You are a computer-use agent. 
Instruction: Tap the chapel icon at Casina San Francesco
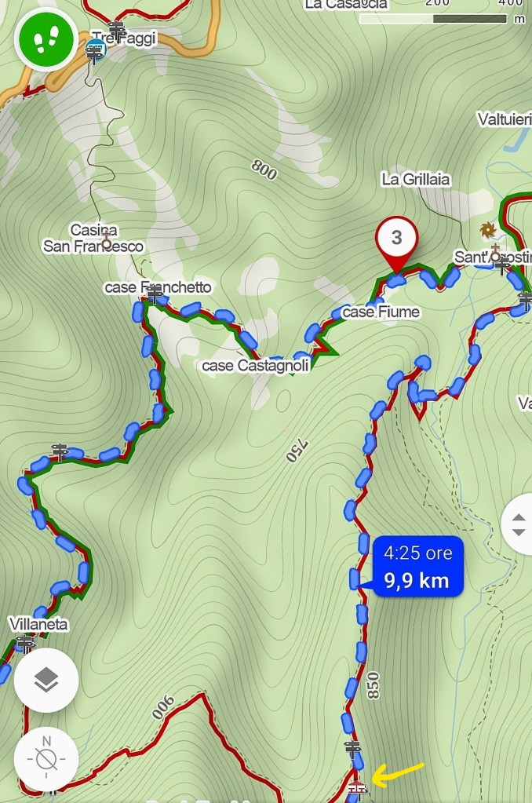[107, 239]
